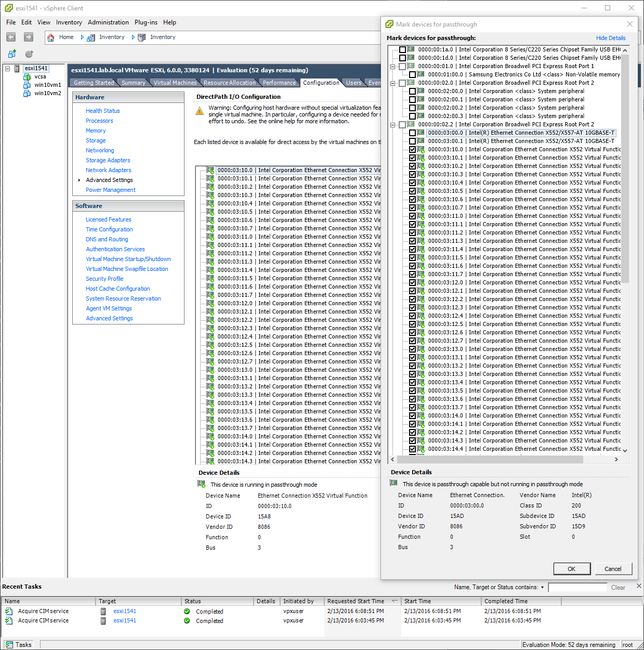The width and height of the screenshot is (644, 650).
Task: Select the win10vm1 virtual machine icon
Action: [x=27, y=85]
